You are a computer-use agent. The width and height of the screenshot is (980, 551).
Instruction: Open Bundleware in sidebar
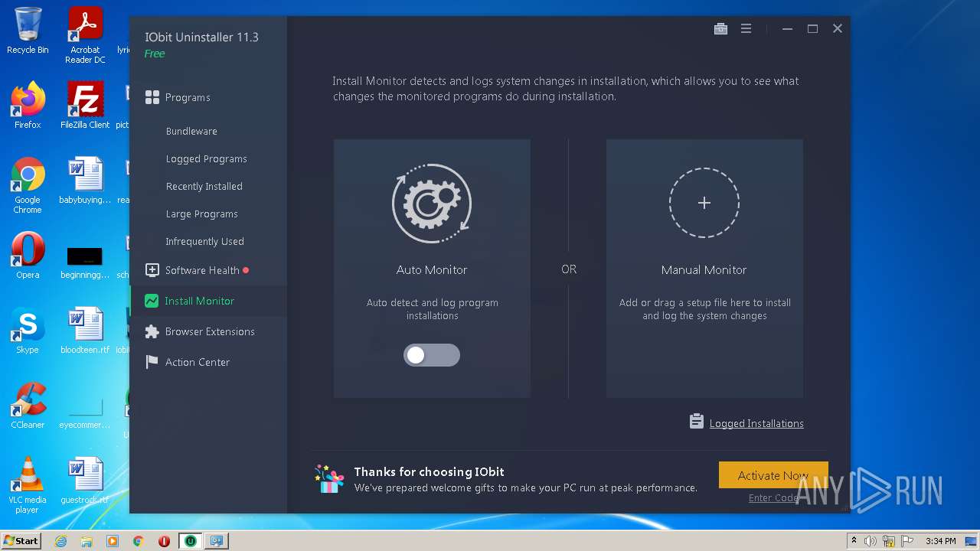click(191, 131)
